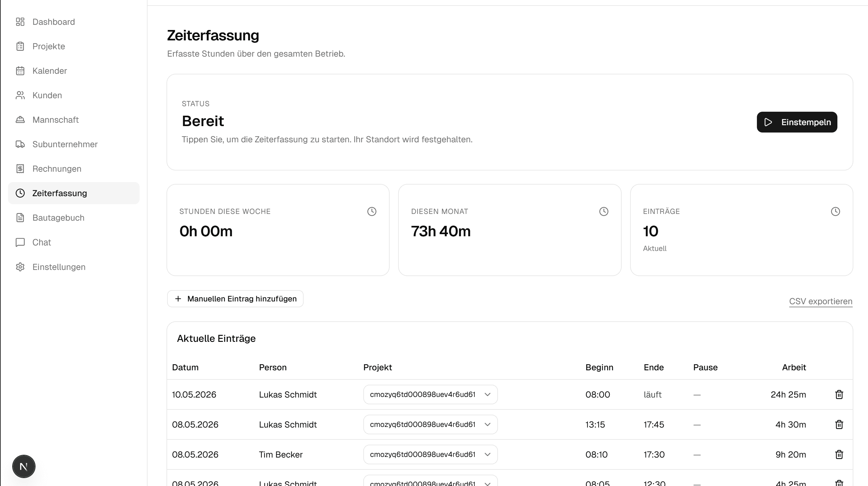The image size is (868, 486).
Task: Open the Rechnungen section
Action: [74, 169]
